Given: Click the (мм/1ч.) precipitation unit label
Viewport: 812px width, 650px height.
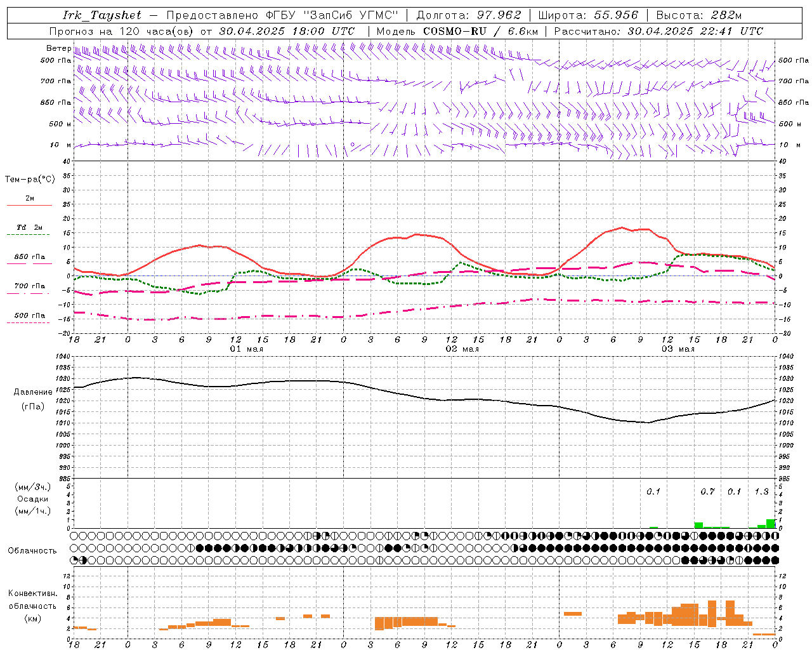Looking at the screenshot, I should pyautogui.click(x=32, y=511).
